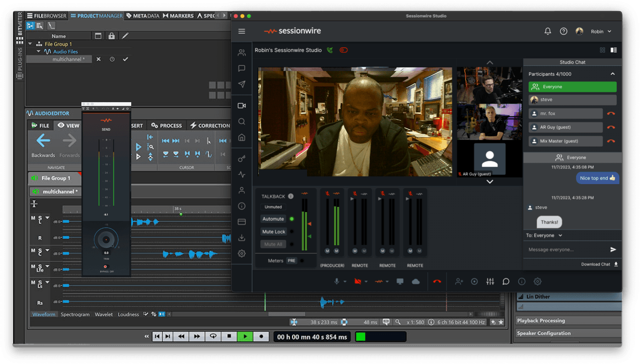Open downloads icon in Sessionwire sidebar

click(x=242, y=238)
